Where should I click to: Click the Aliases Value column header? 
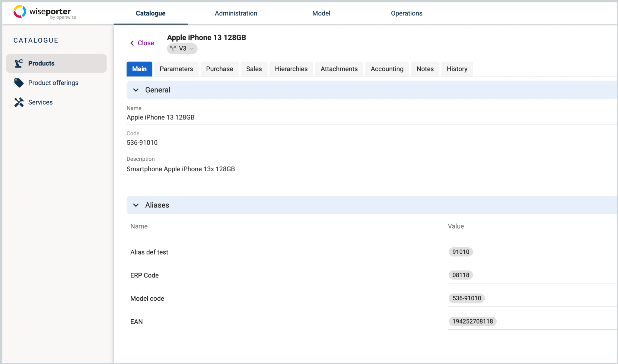point(456,226)
